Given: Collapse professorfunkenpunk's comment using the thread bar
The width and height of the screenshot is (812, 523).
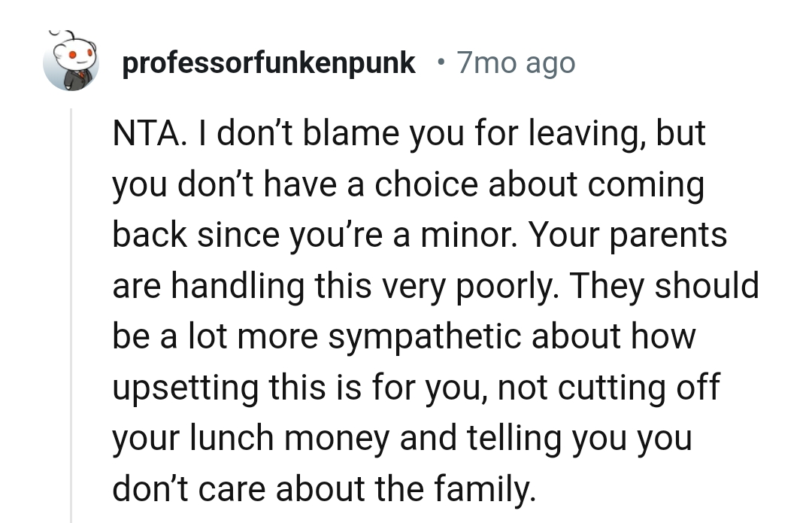Looking at the screenshot, I should [x=73, y=301].
